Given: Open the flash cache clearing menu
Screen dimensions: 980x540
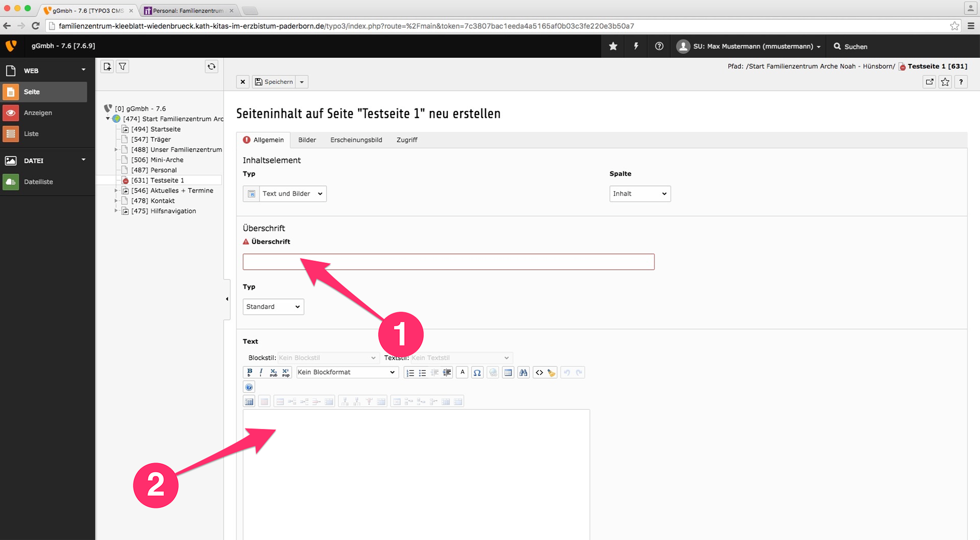Looking at the screenshot, I should 636,46.
